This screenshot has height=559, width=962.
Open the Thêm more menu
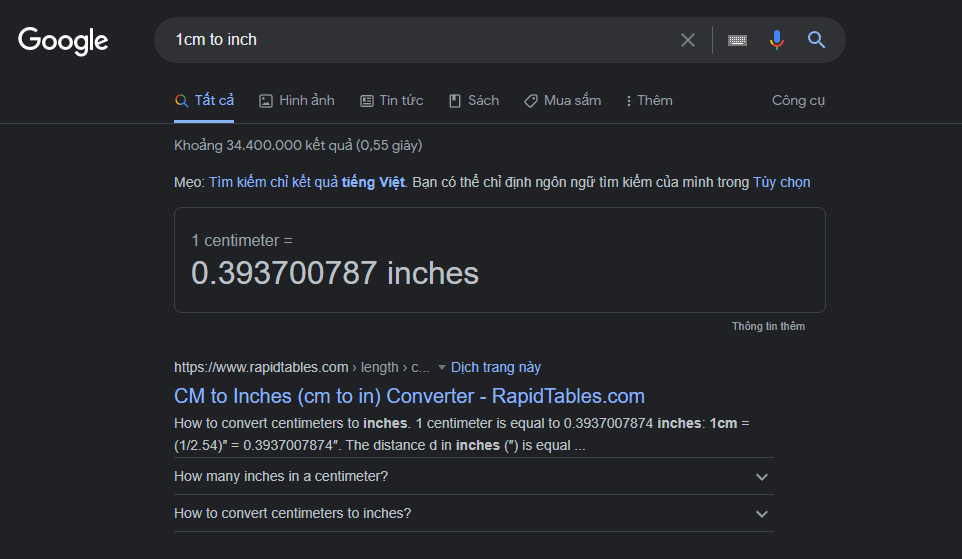tap(648, 100)
